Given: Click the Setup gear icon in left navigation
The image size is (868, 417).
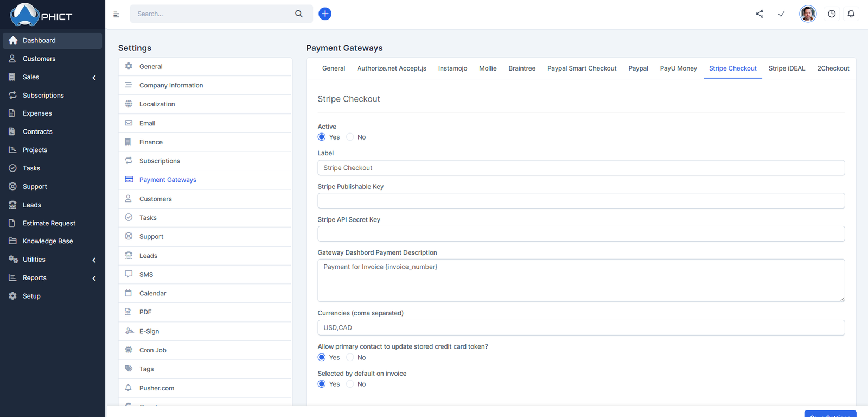Looking at the screenshot, I should coord(12,296).
